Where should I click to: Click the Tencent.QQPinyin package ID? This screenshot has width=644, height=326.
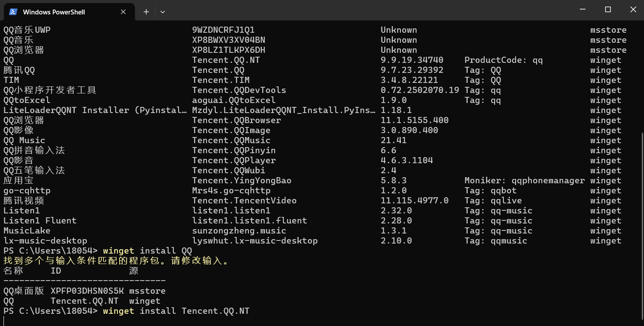[234, 151]
